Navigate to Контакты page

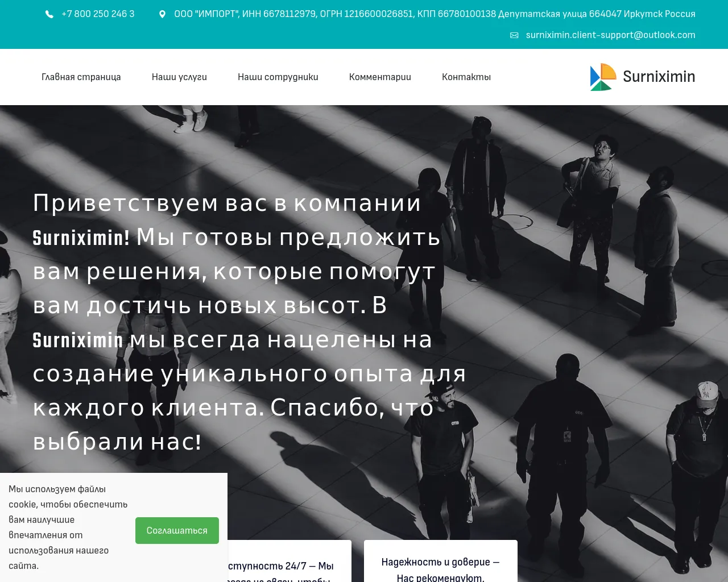click(x=466, y=77)
